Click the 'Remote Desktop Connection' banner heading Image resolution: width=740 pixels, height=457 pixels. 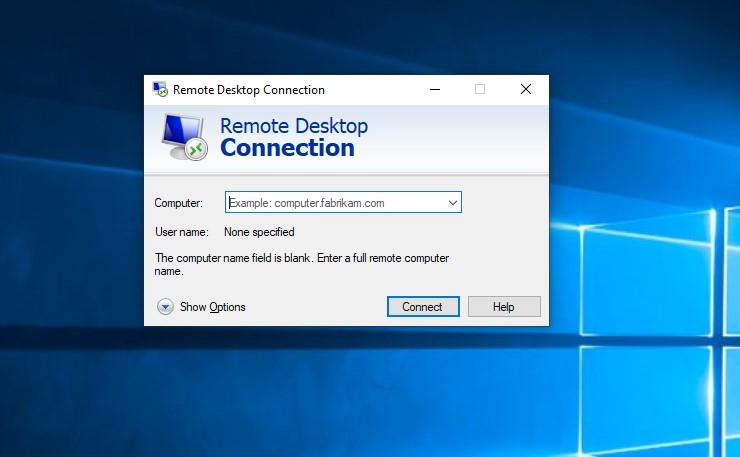point(294,137)
